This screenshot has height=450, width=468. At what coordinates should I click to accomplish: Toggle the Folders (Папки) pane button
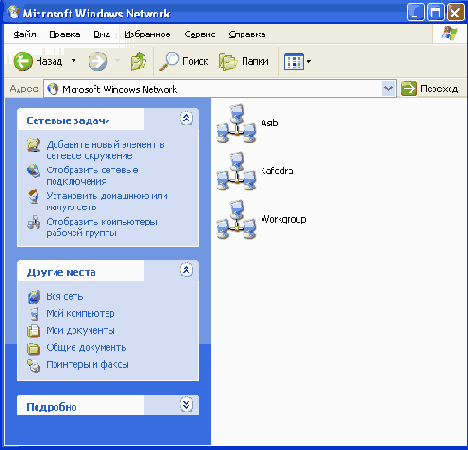pos(244,61)
